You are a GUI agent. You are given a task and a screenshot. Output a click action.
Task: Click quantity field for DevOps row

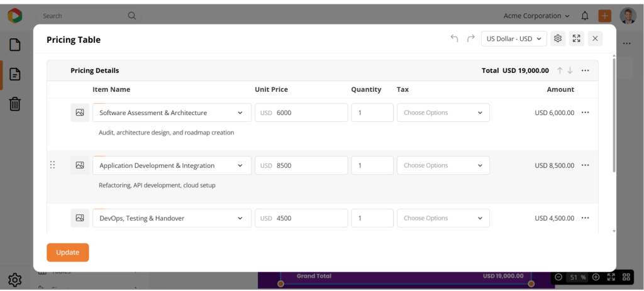(x=372, y=218)
